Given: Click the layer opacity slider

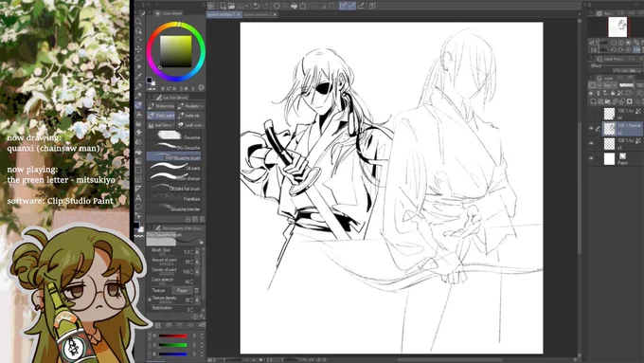Looking at the screenshot, I should [x=626, y=85].
